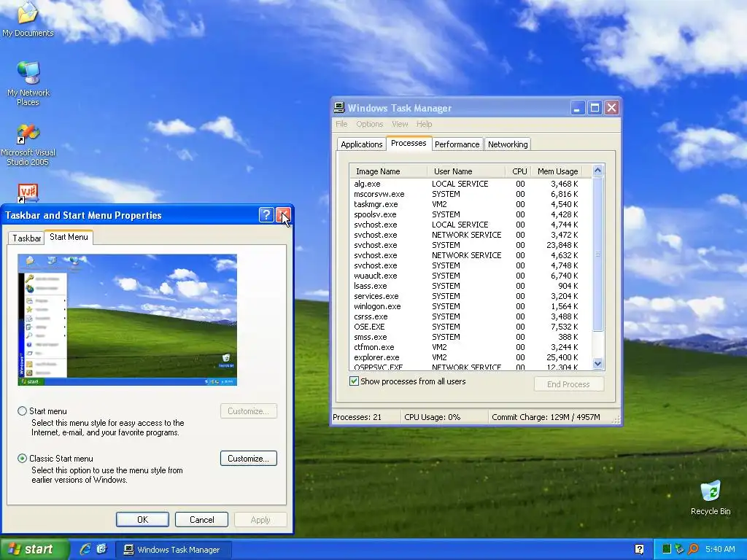This screenshot has height=560, width=747.
Task: Click the Cancel button in Properties dialog
Action: pos(201,519)
